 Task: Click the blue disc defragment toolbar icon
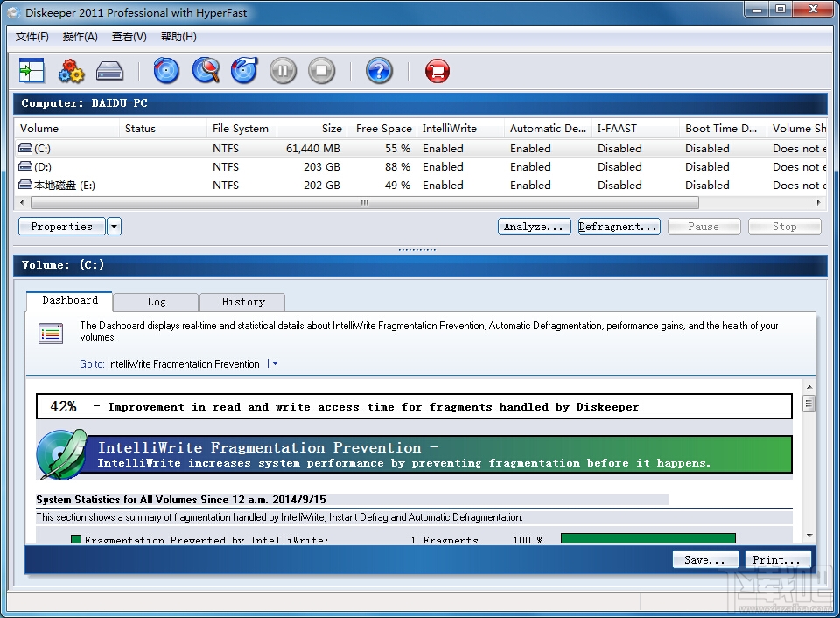[166, 70]
